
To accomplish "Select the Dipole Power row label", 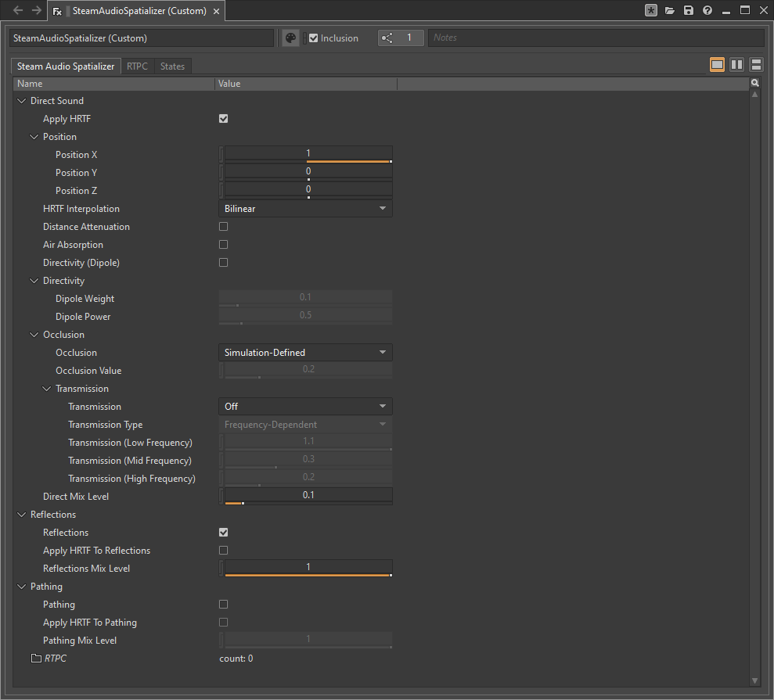I will [83, 317].
